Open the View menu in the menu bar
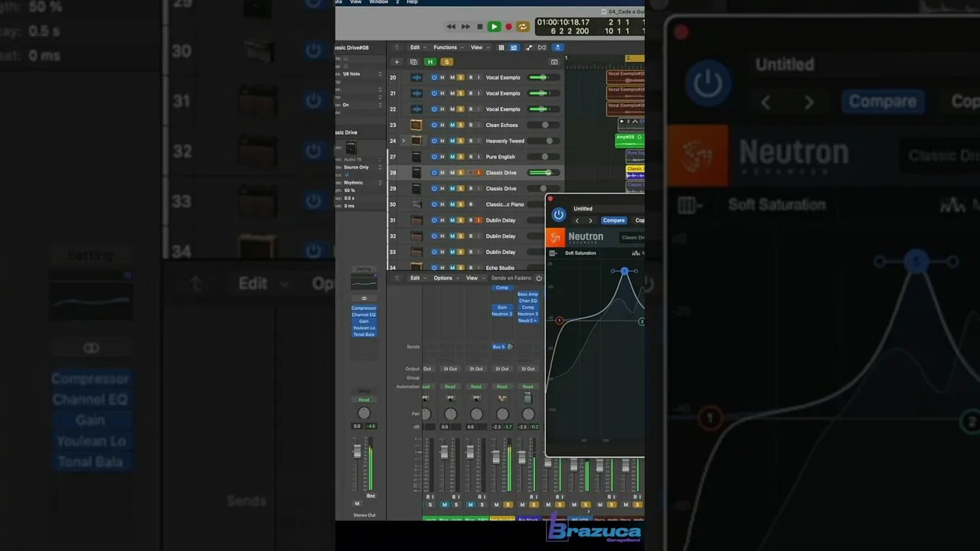 (355, 2)
